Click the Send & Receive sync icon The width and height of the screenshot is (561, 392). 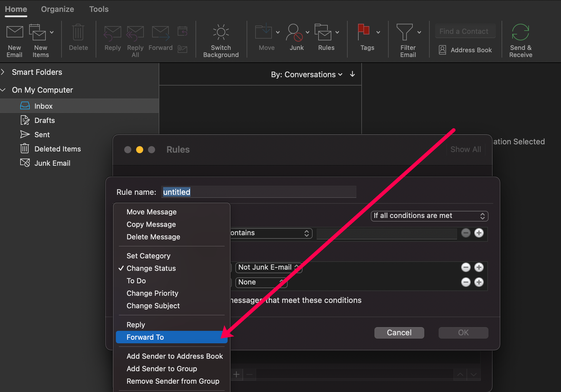[x=520, y=32]
